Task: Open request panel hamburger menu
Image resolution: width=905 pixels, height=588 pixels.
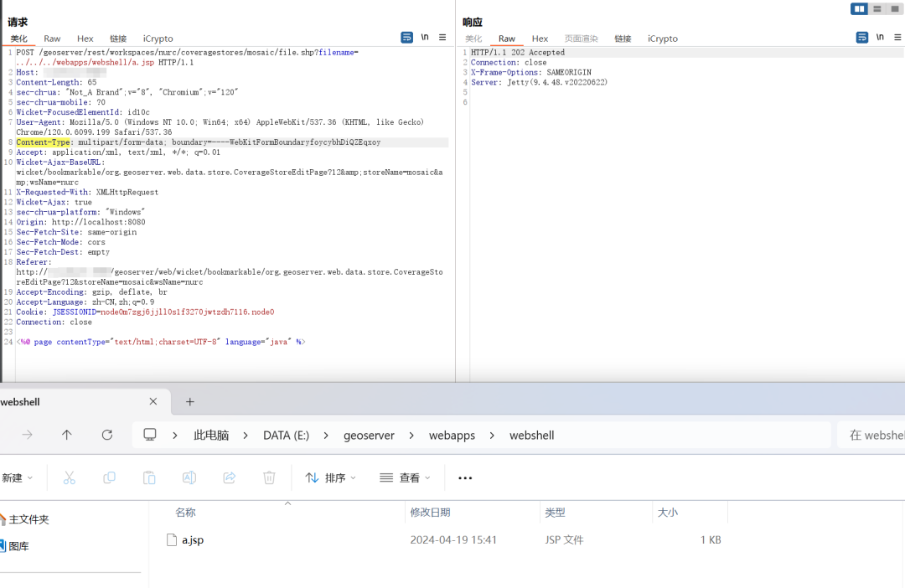Action: pos(442,37)
